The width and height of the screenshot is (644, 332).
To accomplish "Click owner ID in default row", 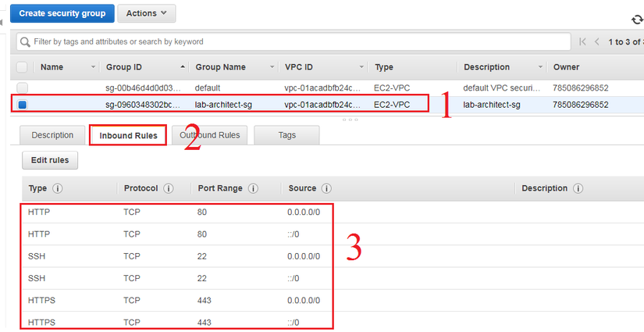I will click(x=580, y=88).
